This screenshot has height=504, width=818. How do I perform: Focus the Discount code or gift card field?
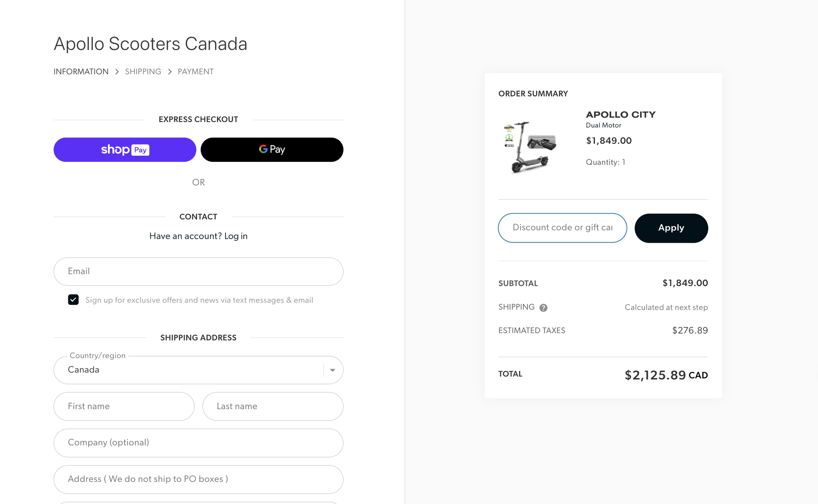(x=562, y=228)
